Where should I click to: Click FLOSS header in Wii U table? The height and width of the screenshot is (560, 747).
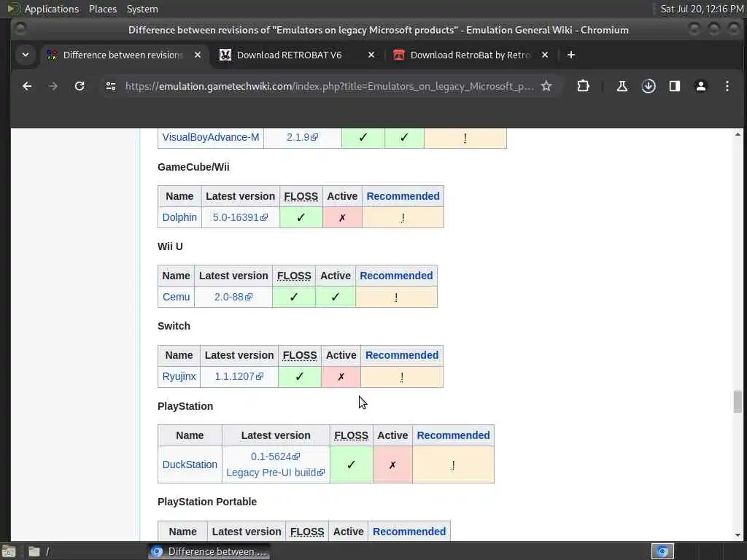[294, 276]
